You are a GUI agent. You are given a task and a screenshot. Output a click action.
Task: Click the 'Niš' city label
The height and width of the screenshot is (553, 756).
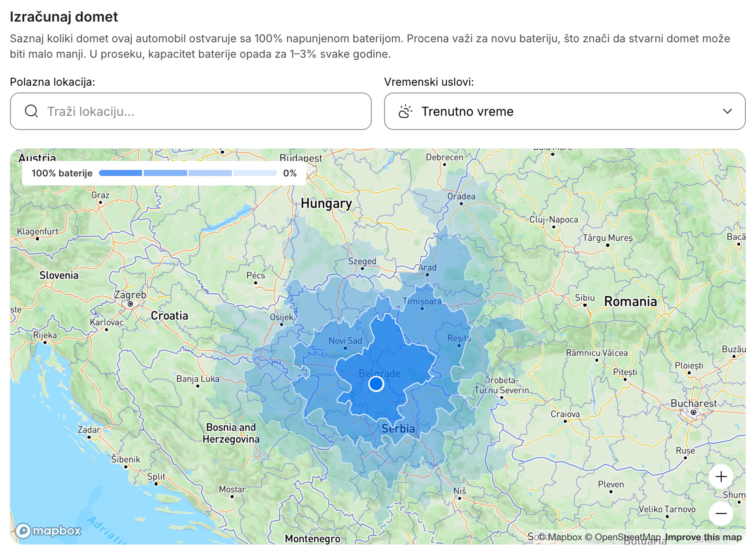(x=460, y=491)
